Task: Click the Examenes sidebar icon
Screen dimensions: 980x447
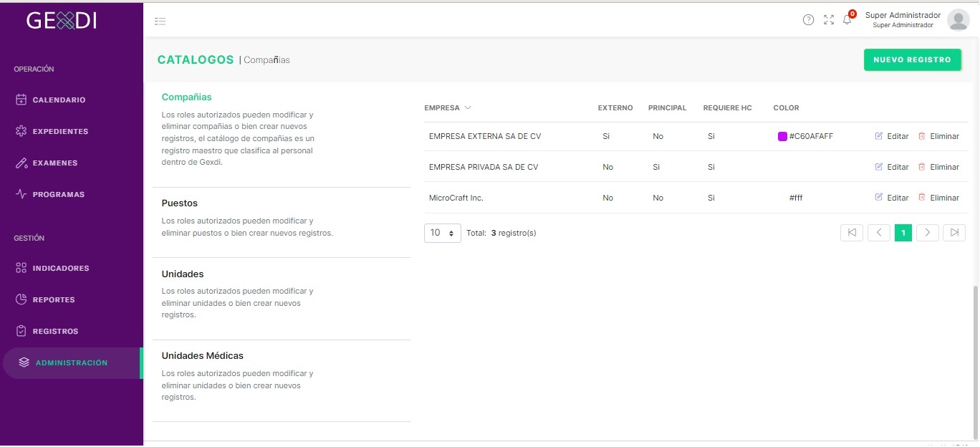Action: pyautogui.click(x=21, y=163)
